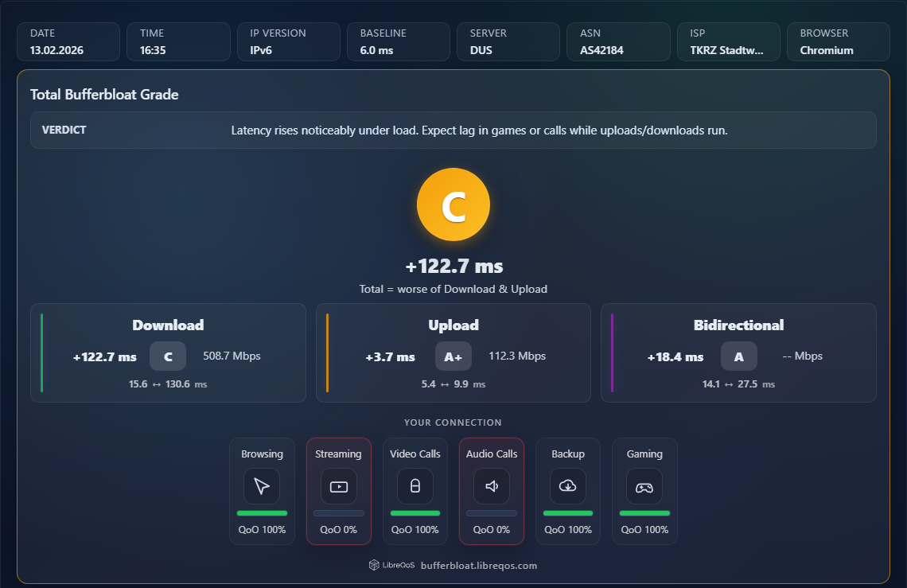Image resolution: width=907 pixels, height=588 pixels.
Task: Click the LibreQoS logo icon
Action: pyautogui.click(x=374, y=565)
